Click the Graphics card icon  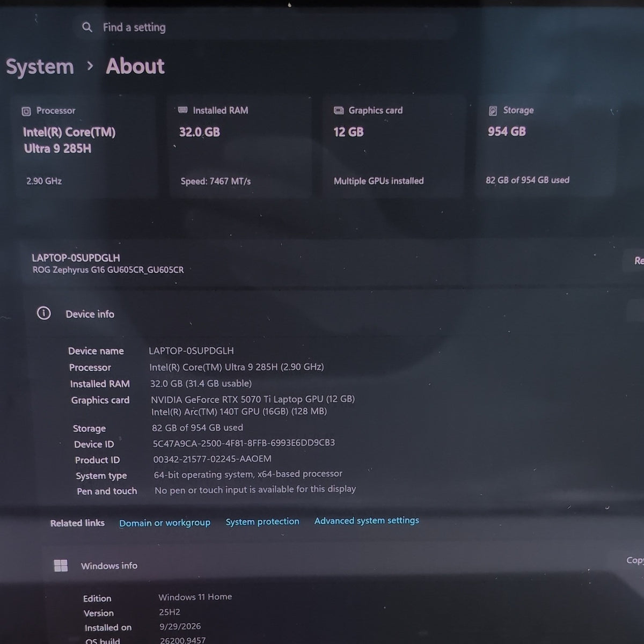tap(339, 111)
